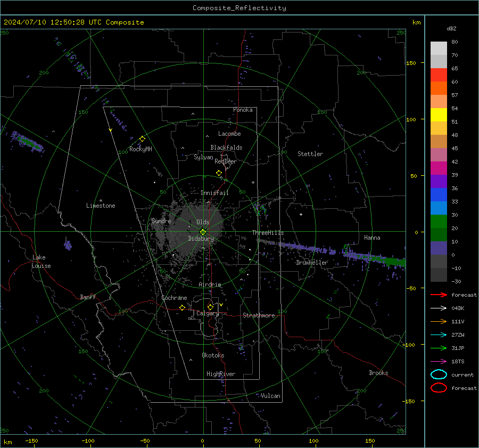Image resolution: width=479 pixels, height=448 pixels.
Task: Select the 0 dBZ purple swatch
Action: [439, 248]
